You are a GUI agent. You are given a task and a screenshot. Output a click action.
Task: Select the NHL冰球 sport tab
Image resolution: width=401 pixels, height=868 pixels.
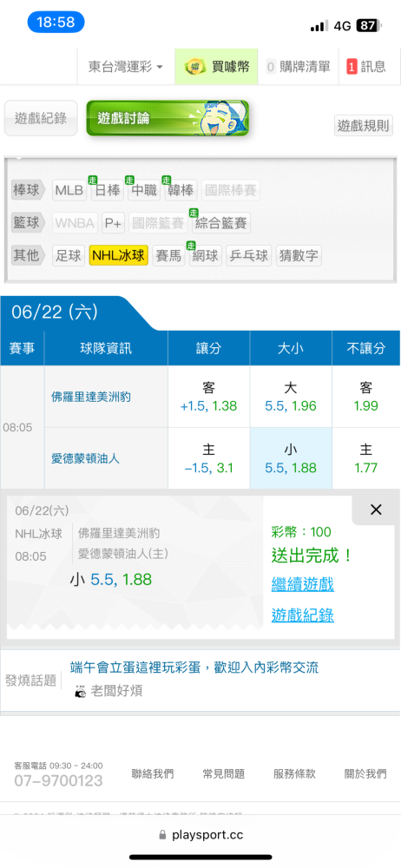point(119,255)
